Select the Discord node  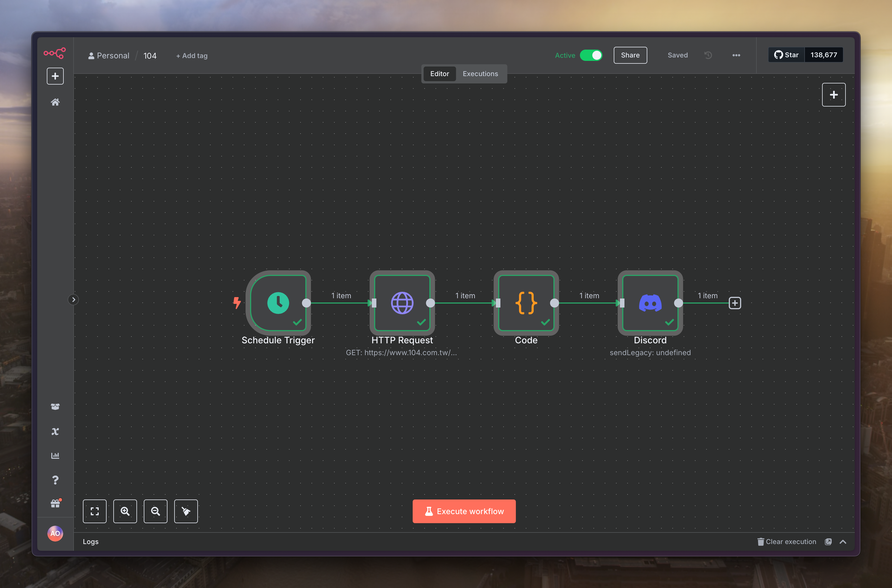coord(650,303)
